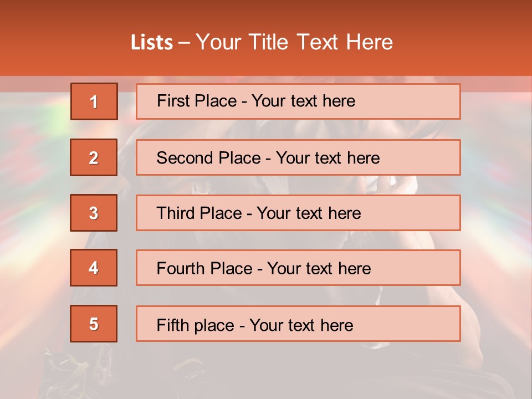The width and height of the screenshot is (532, 399).
Task: Select the number 4 box
Action: [94, 268]
